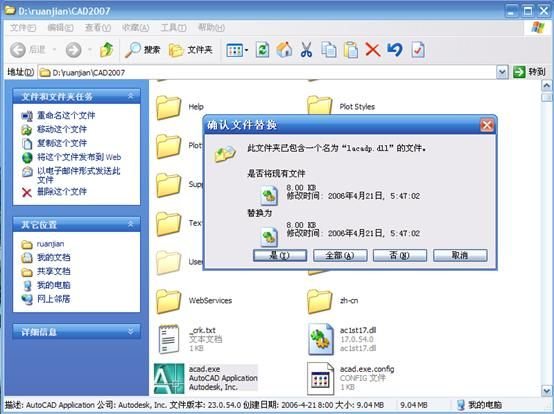554x414 pixels.
Task: Click the Properties checkmark toolbar icon
Action: tap(418, 50)
